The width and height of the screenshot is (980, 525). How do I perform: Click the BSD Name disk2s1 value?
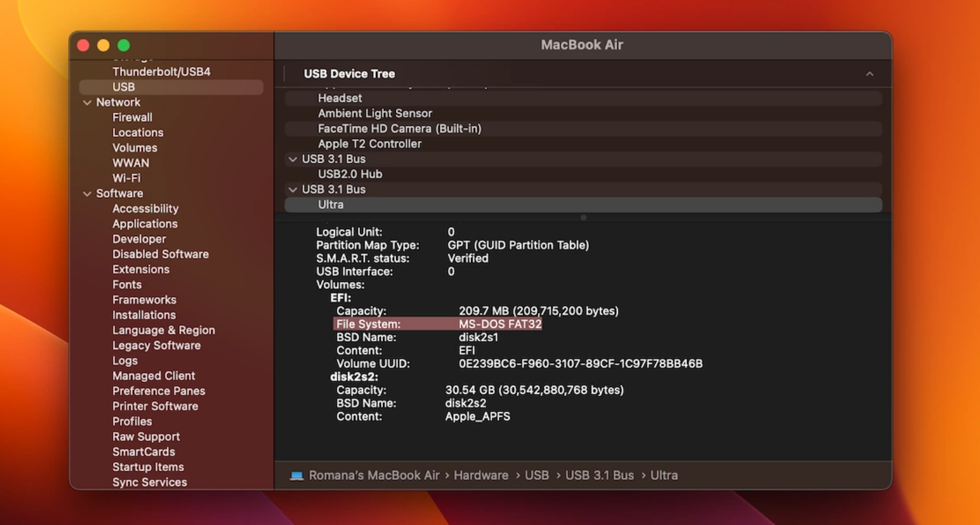click(x=479, y=338)
